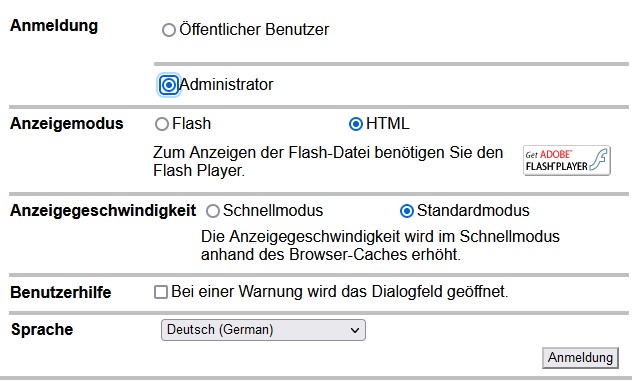Image resolution: width=633 pixels, height=381 pixels.
Task: Click the 'Sprache' field heading
Action: (42, 329)
